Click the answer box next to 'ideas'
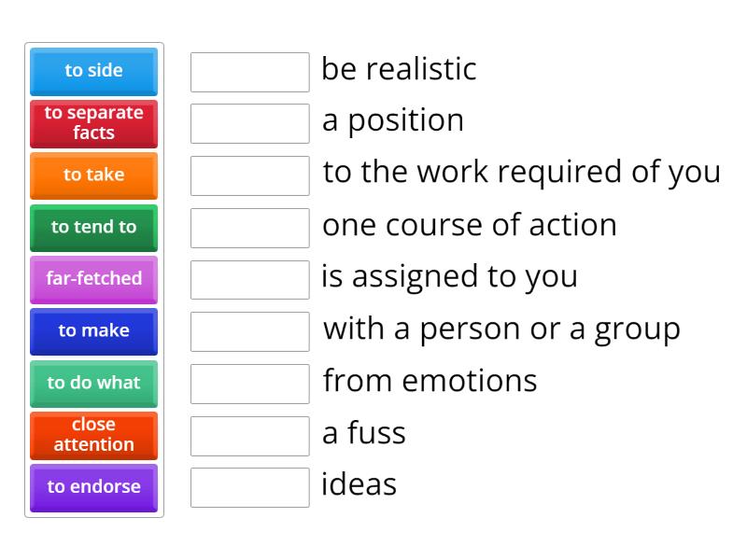The height and width of the screenshot is (560, 747). coord(249,487)
